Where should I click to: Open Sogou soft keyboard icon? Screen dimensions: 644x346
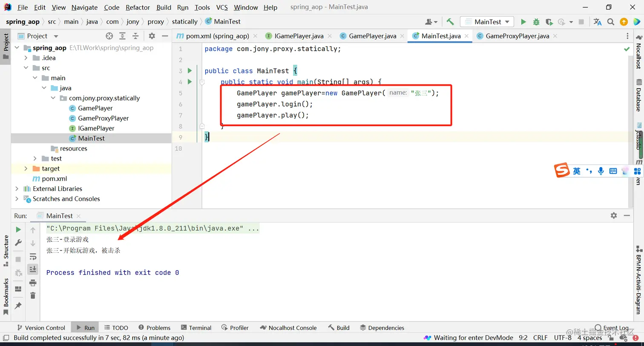613,171
